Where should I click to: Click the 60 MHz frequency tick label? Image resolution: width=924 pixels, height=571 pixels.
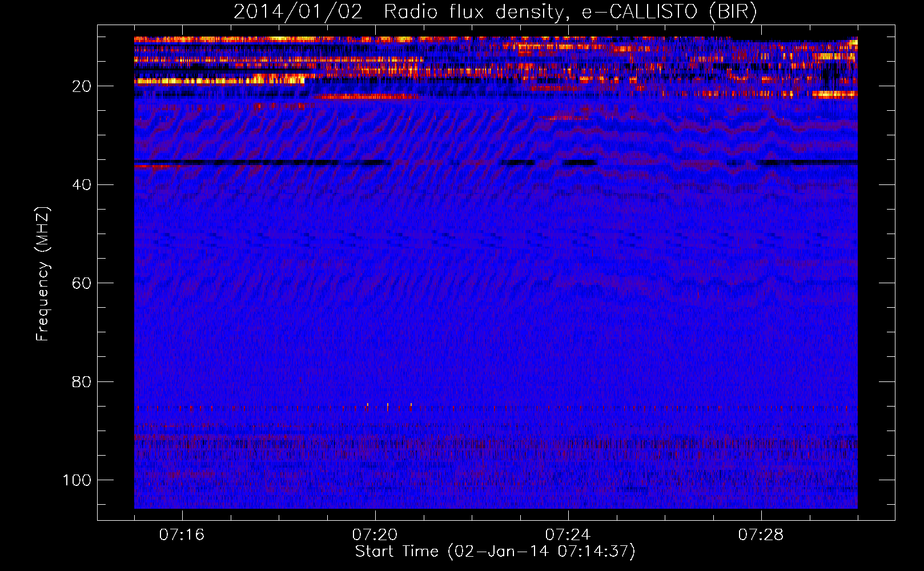tap(82, 283)
